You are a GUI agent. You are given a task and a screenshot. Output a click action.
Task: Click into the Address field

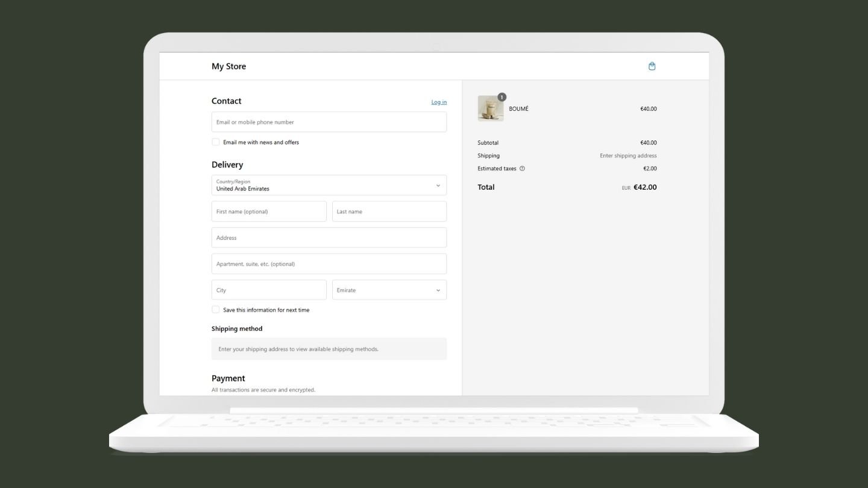pos(329,238)
